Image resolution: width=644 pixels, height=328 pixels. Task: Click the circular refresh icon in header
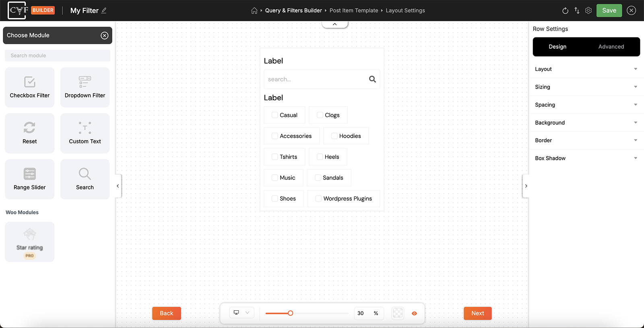click(x=565, y=10)
